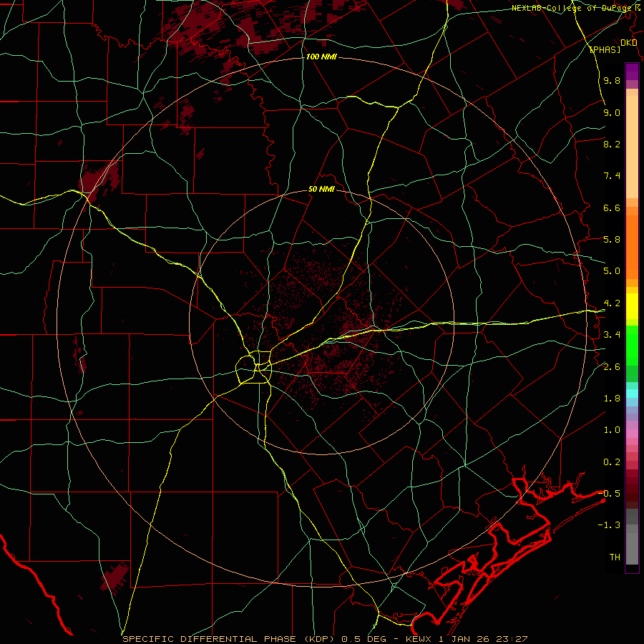The height and width of the screenshot is (644, 644).
Task: Click the purple swatch at the top of the color bar
Action: 632,72
